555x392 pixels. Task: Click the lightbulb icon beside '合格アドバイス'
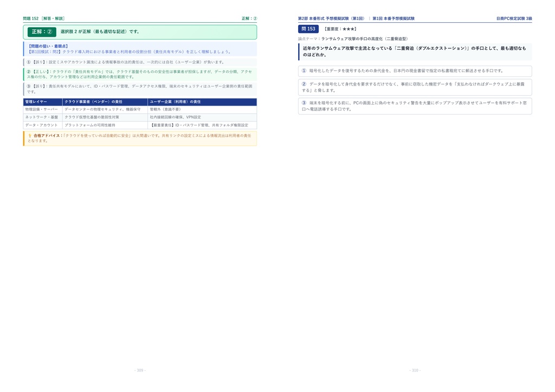pos(30,136)
